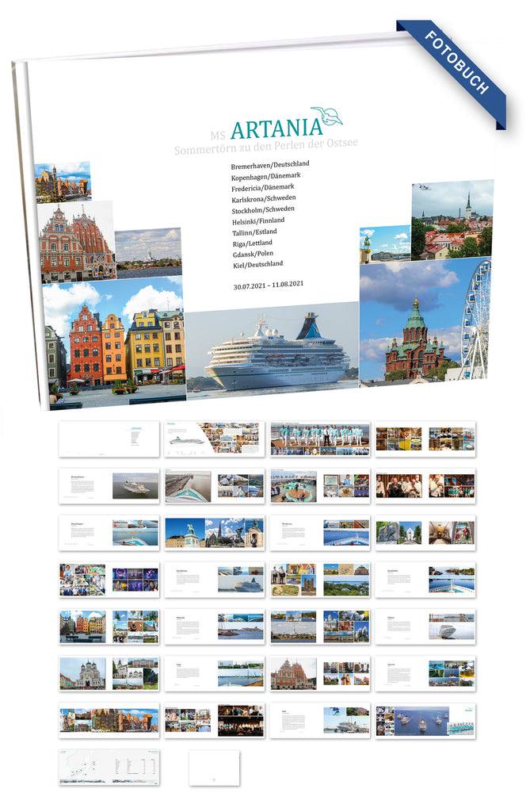Click the date range '30.07.2021 – 11.08.2021'
The height and width of the screenshot is (812, 530).
269,285
